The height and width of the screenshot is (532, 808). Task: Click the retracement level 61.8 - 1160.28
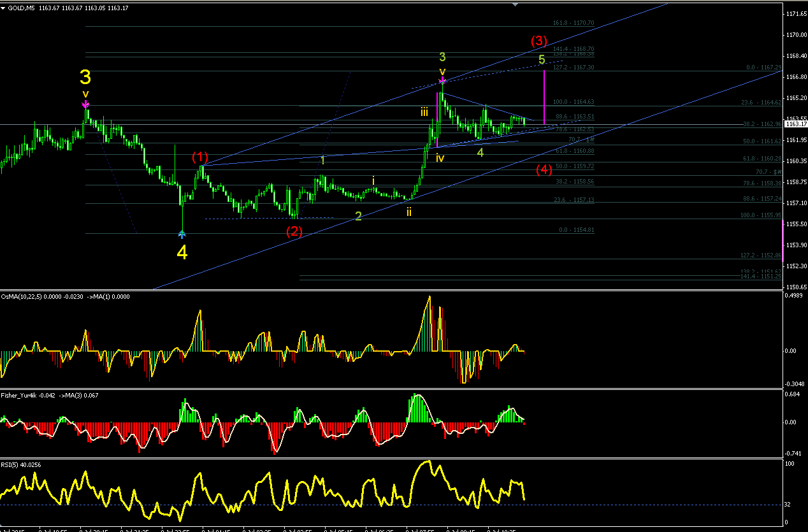click(x=761, y=158)
